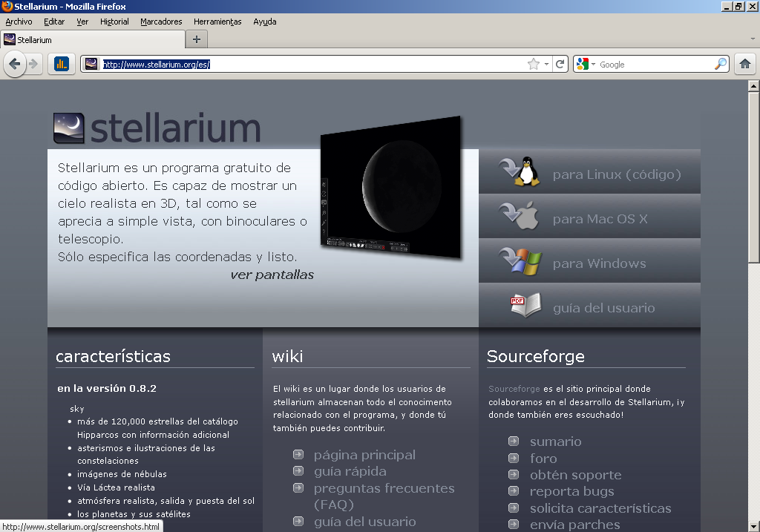760x532 pixels.
Task: Click the vertical scrollbar thumb
Action: click(753, 177)
